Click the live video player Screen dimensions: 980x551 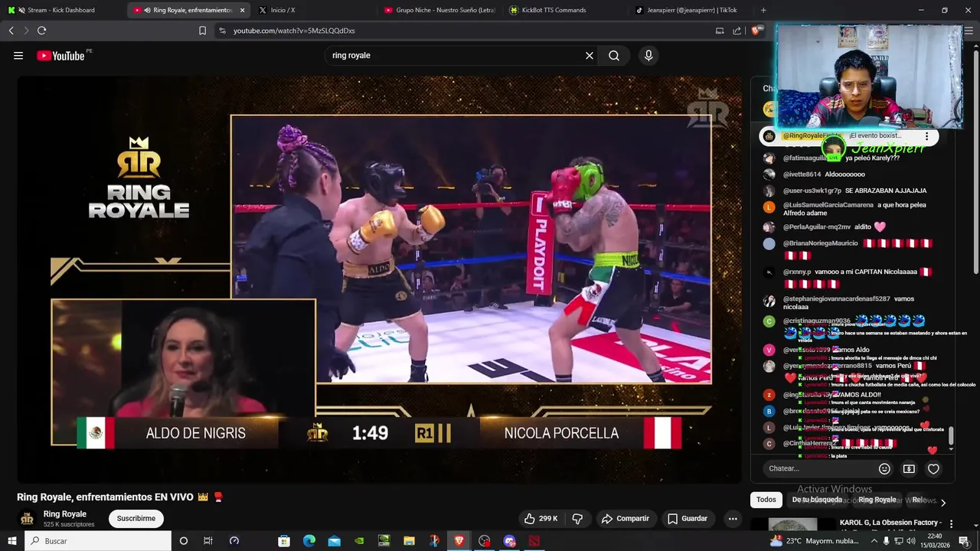[380, 279]
